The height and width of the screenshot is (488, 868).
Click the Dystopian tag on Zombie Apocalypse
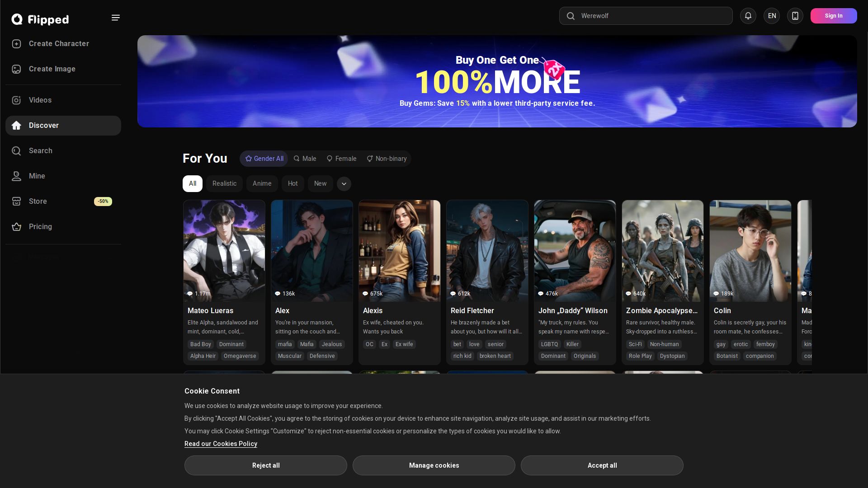click(x=672, y=356)
